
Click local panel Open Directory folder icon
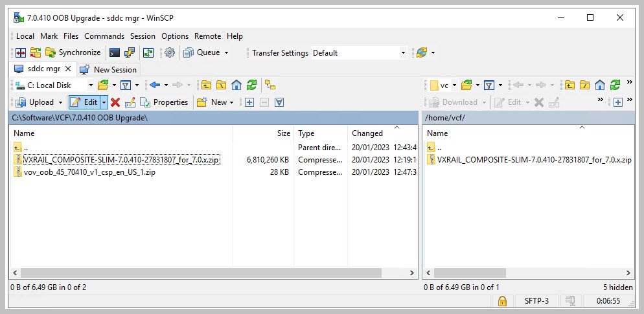102,85
